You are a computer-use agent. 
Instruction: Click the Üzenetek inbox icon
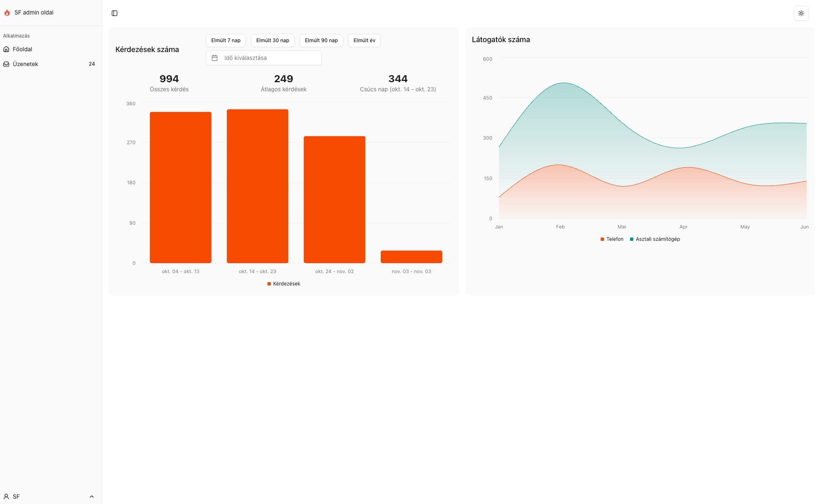6,64
